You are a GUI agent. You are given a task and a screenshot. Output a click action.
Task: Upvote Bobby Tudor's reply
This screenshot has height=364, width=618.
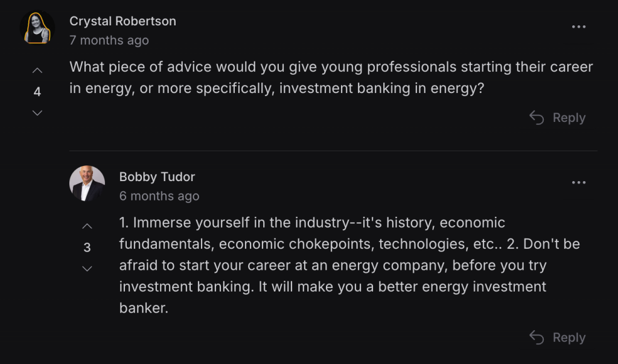(x=87, y=226)
